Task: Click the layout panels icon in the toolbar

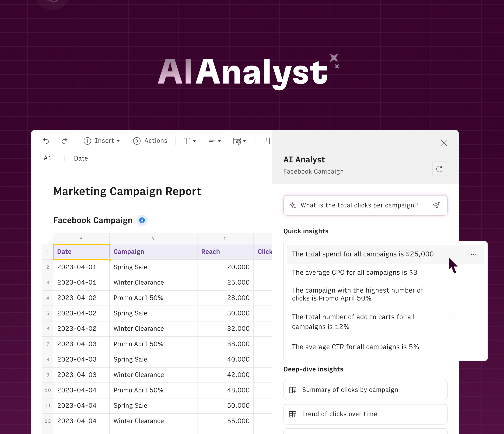Action: pos(266,141)
